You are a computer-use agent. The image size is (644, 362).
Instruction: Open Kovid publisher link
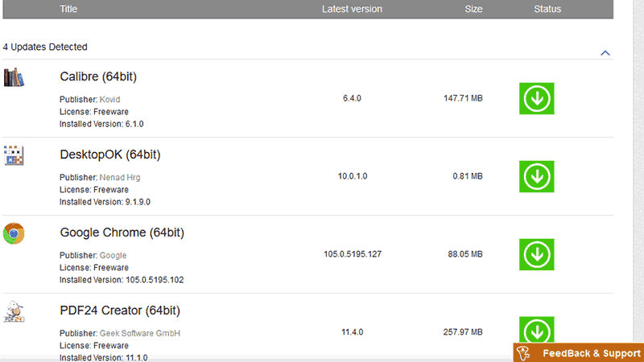coord(109,100)
